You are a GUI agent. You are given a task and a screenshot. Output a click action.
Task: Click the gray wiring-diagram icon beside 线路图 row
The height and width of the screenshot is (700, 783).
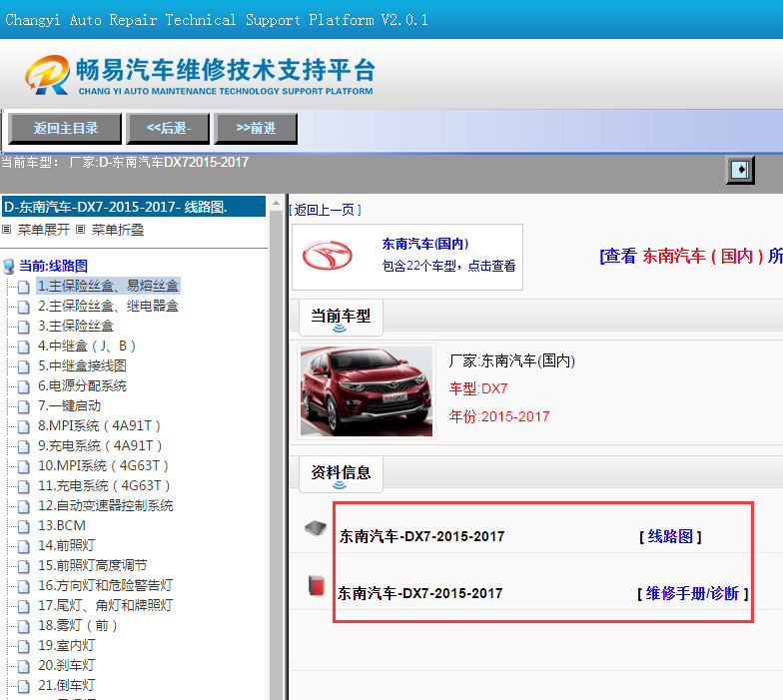tap(316, 528)
